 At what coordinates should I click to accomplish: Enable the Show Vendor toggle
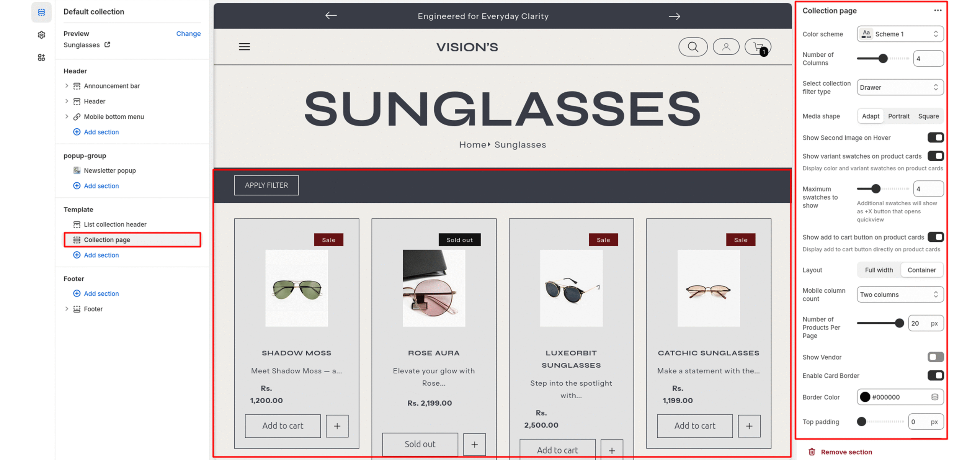tap(935, 357)
